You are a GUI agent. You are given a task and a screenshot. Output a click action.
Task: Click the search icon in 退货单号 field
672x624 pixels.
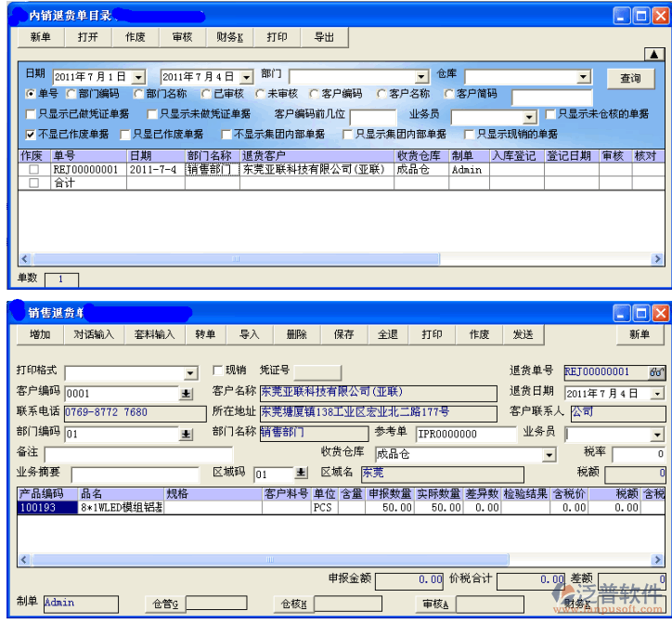point(656,372)
